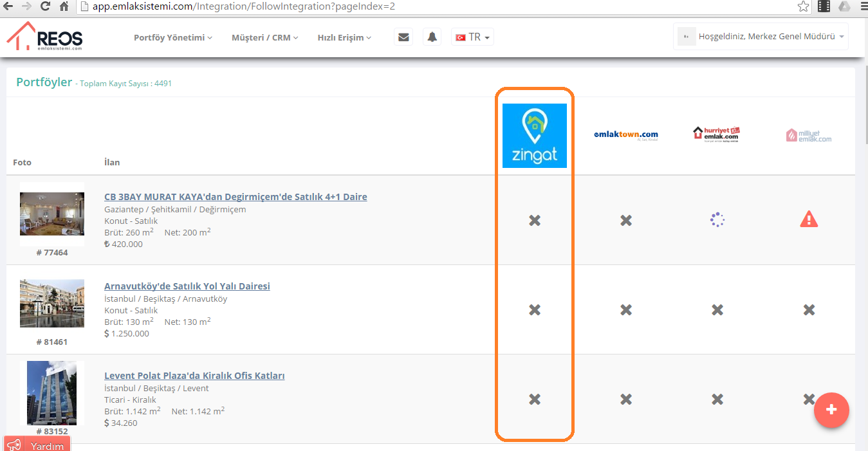Toggle emlaktown status for Arnavutköy listing
868x451 pixels.
[625, 310]
